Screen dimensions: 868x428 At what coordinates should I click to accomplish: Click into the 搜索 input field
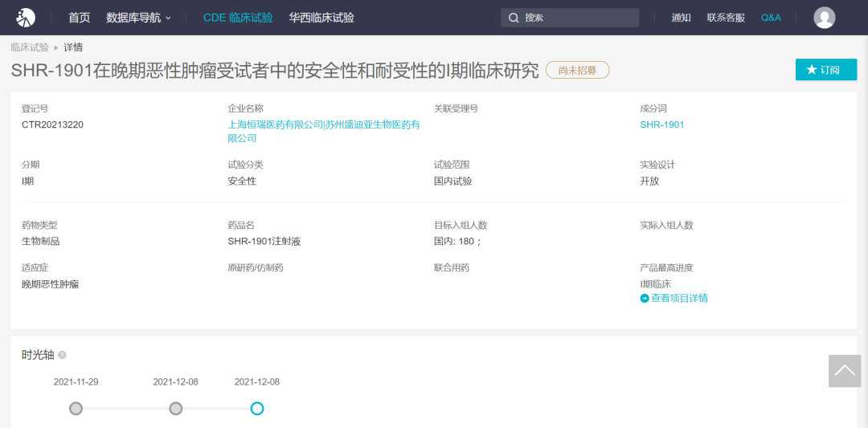point(579,18)
